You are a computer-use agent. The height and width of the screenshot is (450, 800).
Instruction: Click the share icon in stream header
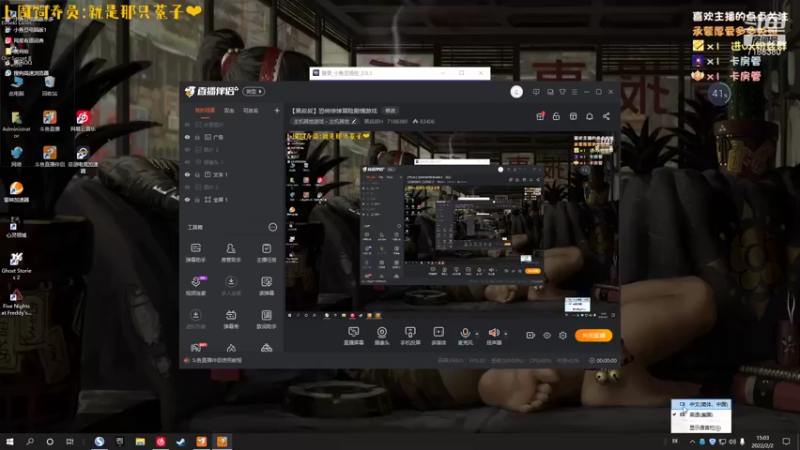click(606, 116)
